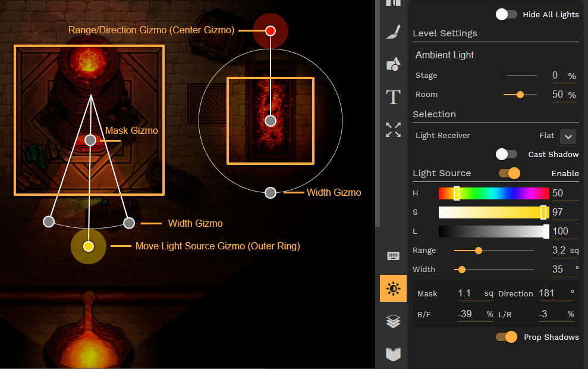Toggle Hide All Lights switch
Image resolution: width=588 pixels, height=369 pixels.
point(506,15)
